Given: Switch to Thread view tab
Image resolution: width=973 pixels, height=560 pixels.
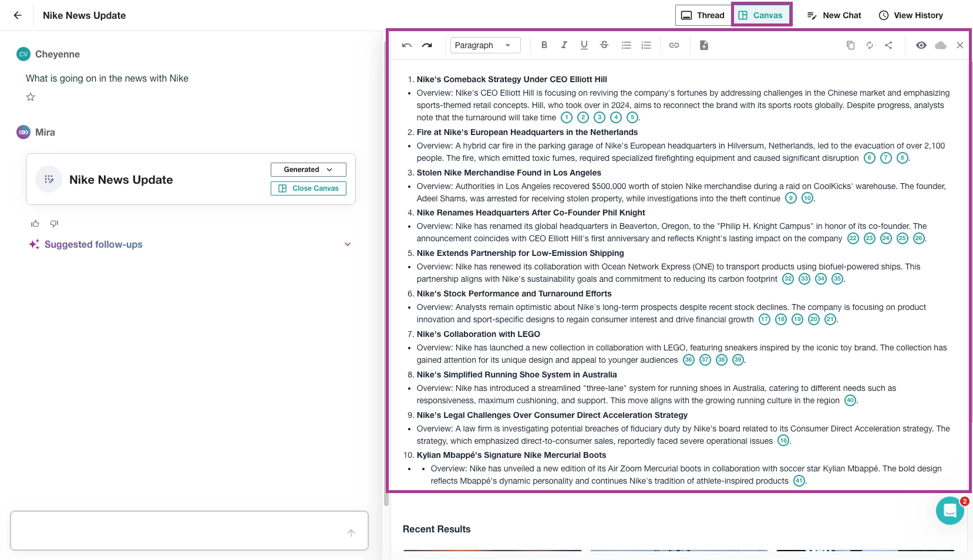Looking at the screenshot, I should 703,15.
